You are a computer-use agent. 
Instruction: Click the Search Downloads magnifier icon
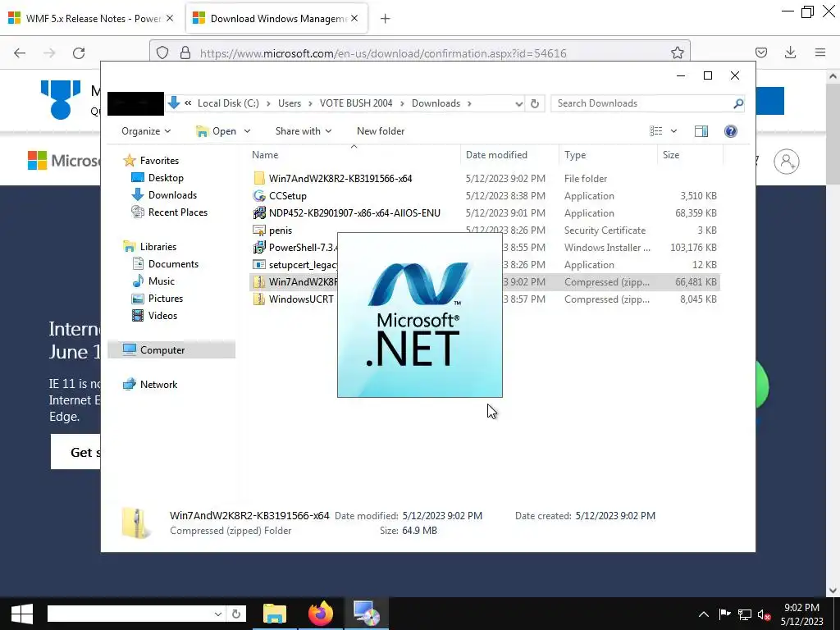[x=738, y=103]
